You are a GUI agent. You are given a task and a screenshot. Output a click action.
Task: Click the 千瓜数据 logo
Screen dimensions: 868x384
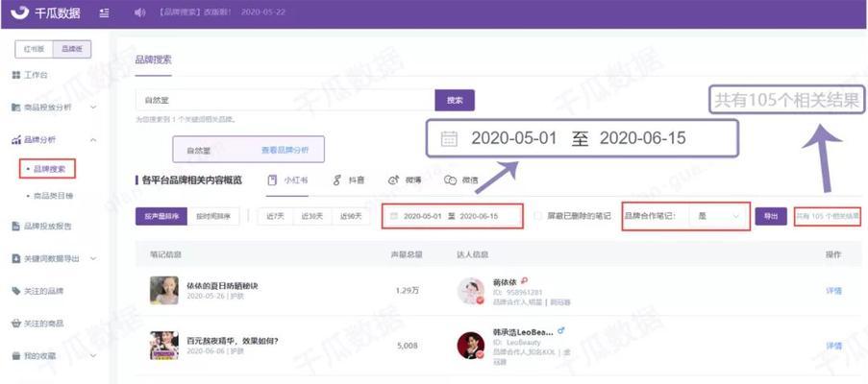[45, 12]
